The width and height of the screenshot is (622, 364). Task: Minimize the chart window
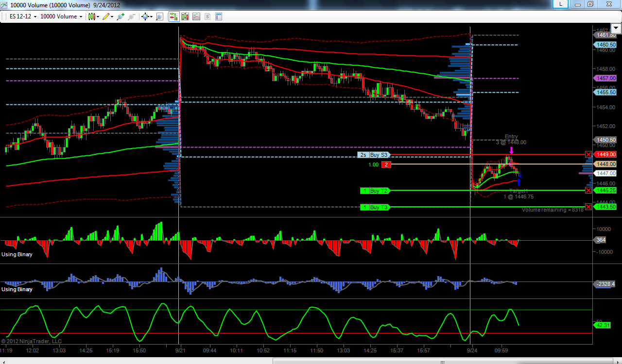pos(578,4)
